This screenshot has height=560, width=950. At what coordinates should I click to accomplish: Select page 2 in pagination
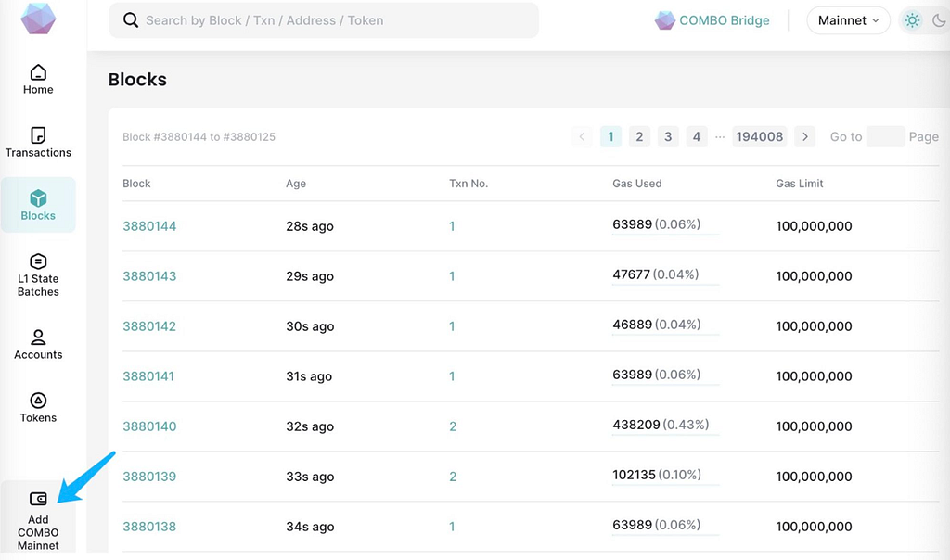(639, 137)
